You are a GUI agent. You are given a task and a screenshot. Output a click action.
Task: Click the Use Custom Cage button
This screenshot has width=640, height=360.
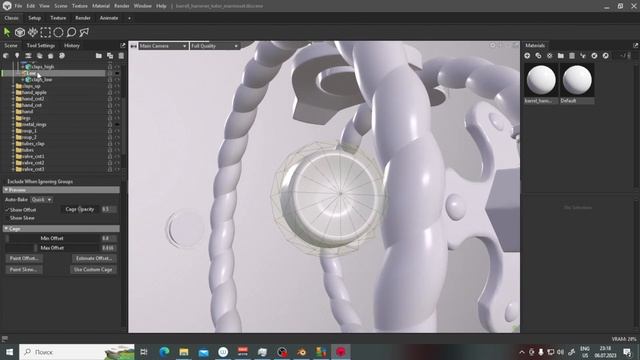tap(93, 269)
